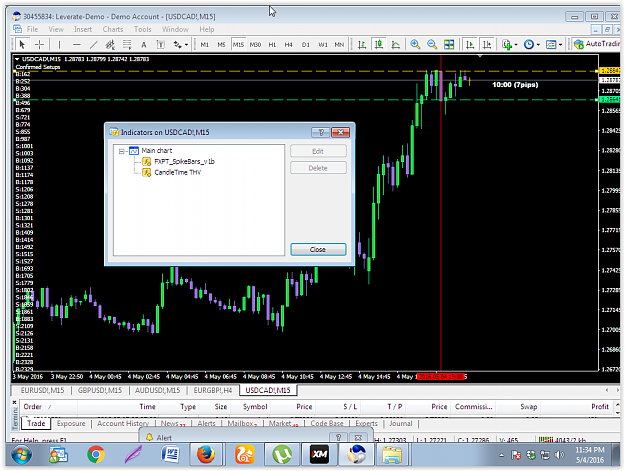The height and width of the screenshot is (471, 625).
Task: Zoom in on the chart
Action: pos(415,44)
